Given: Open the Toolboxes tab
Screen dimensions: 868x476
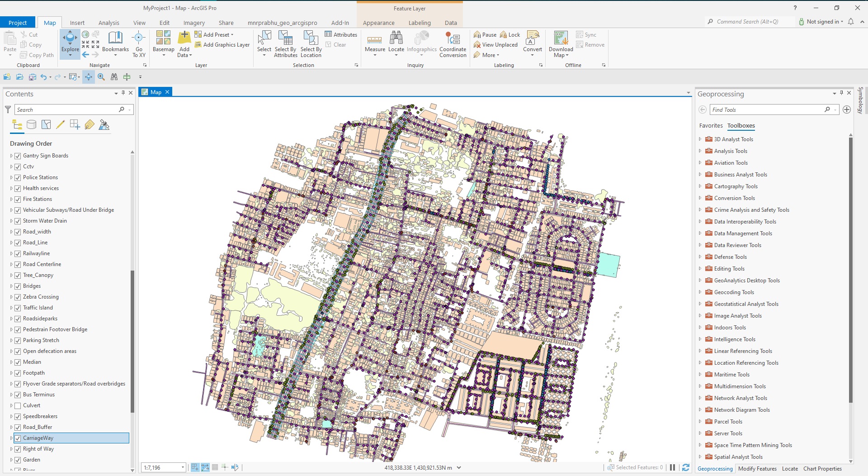Looking at the screenshot, I should [x=741, y=126].
